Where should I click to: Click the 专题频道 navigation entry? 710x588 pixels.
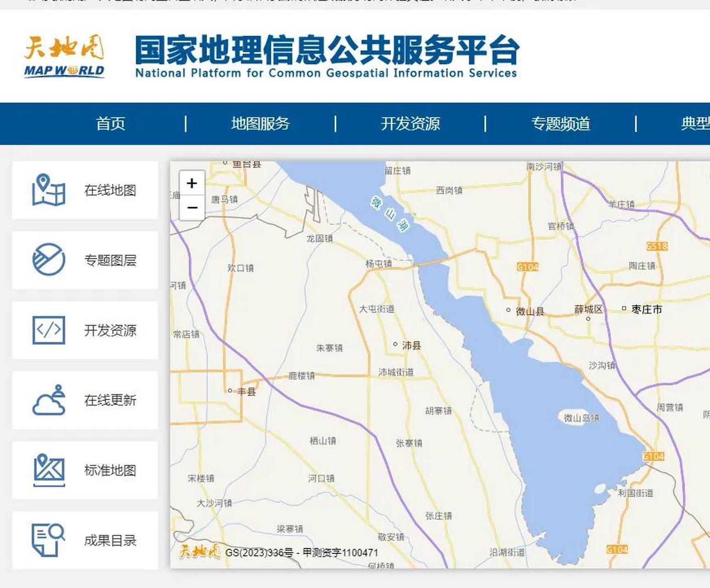pos(561,124)
